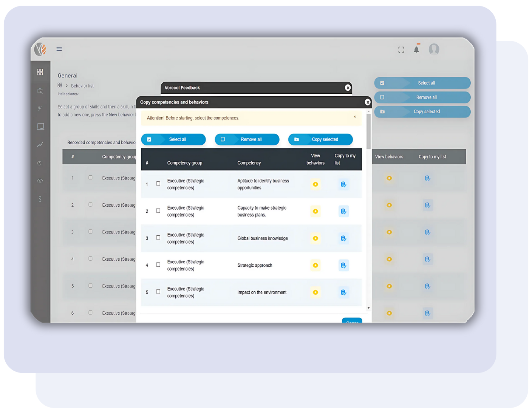View behaviors for Impact on the environment
The height and width of the screenshot is (408, 532).
click(x=315, y=292)
